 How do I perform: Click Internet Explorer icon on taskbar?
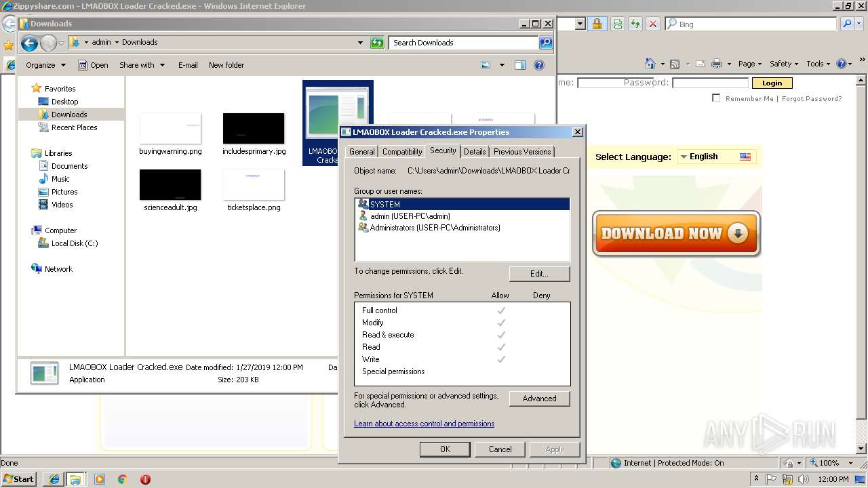(54, 479)
